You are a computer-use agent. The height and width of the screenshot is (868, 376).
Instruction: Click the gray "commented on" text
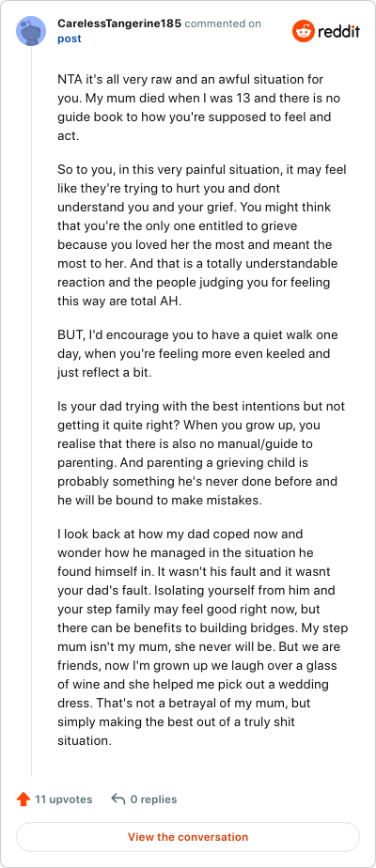point(222,23)
